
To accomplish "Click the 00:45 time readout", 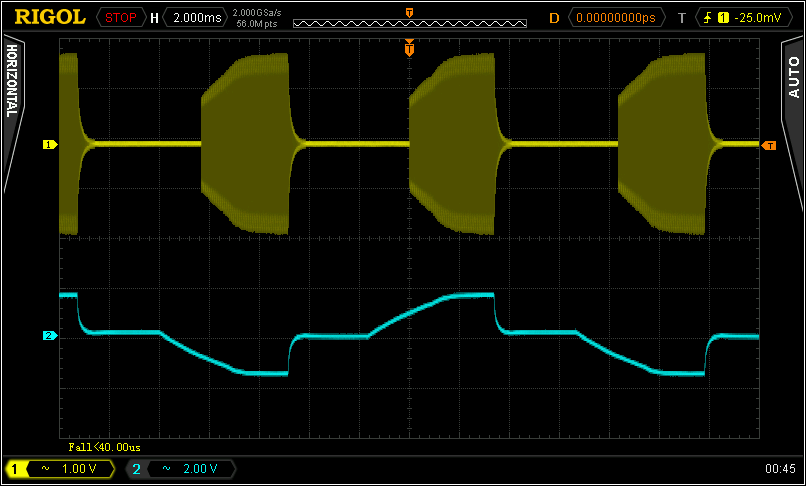I will tap(780, 469).
